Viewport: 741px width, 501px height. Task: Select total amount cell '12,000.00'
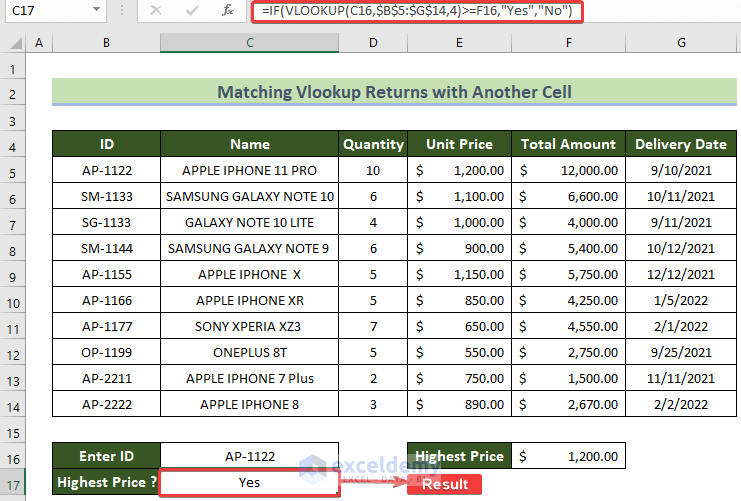[569, 170]
